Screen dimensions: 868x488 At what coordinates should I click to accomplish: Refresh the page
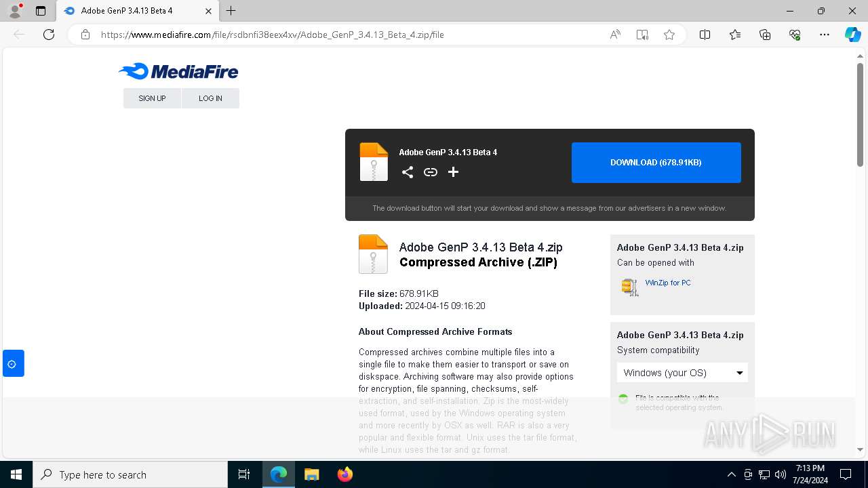click(x=49, y=35)
